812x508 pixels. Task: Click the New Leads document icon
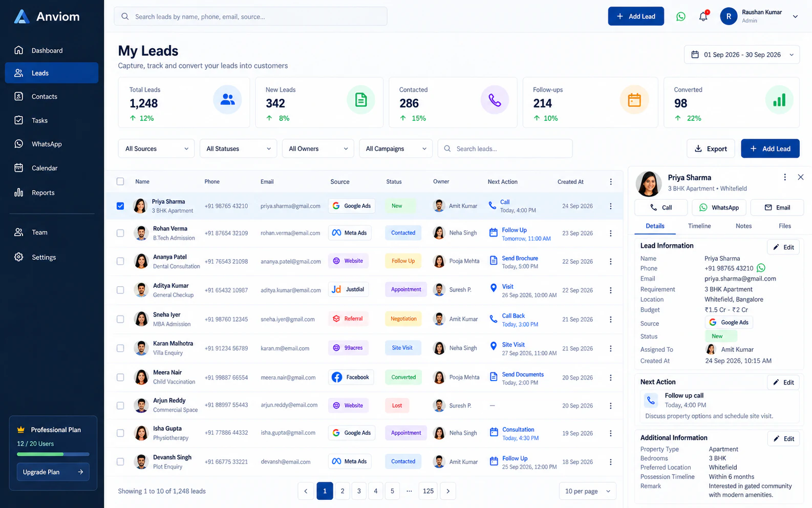tap(361, 99)
